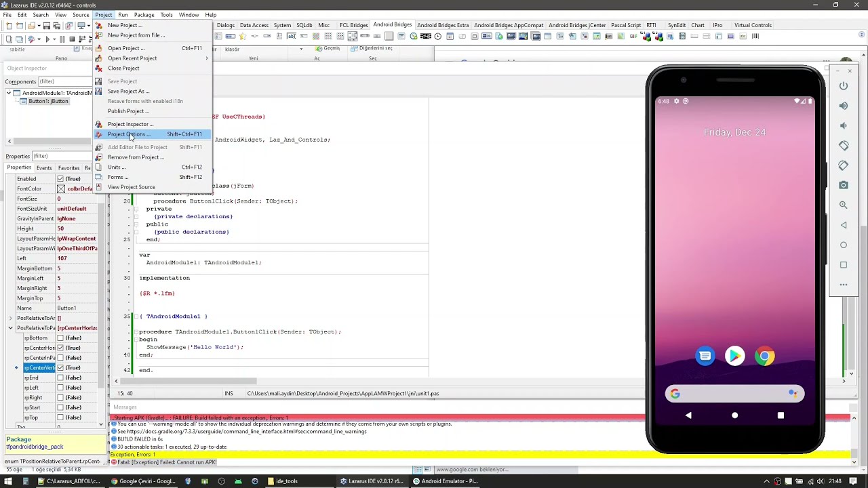Choose Remove from Project menu entry
Image resolution: width=868 pixels, height=488 pixels.
pos(153,157)
